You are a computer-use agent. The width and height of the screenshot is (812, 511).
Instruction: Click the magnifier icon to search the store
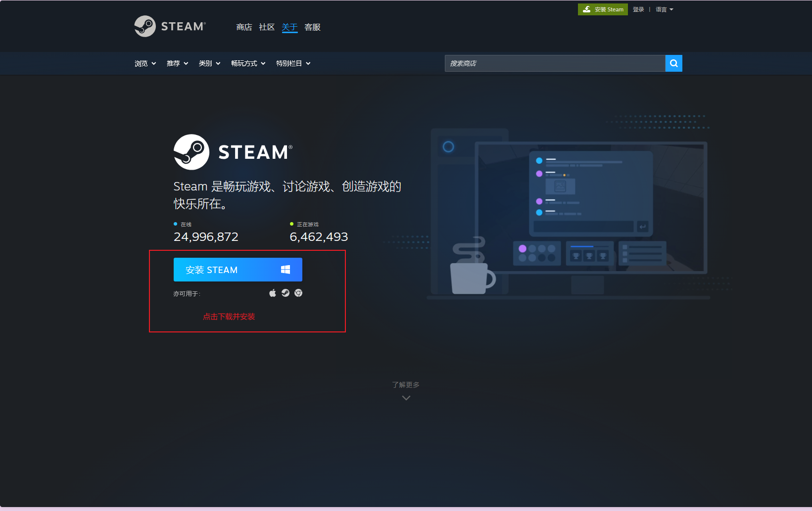[x=673, y=63]
